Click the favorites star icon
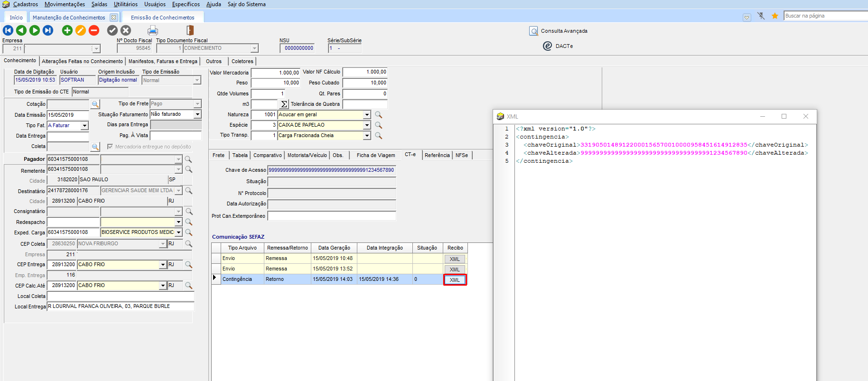 pyautogui.click(x=775, y=16)
